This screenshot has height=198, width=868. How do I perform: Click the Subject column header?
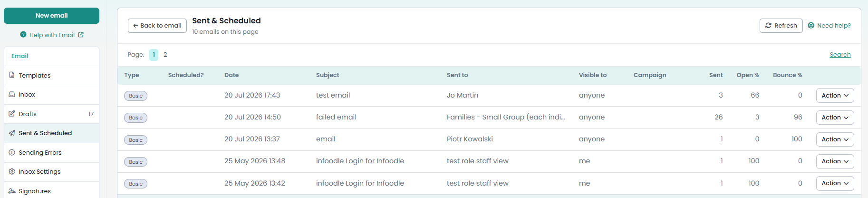pyautogui.click(x=328, y=75)
